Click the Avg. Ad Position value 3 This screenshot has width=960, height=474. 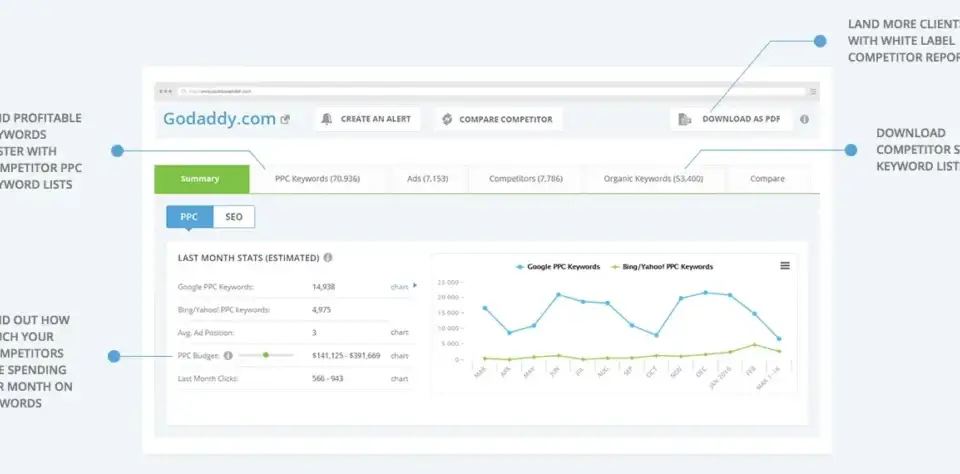(x=314, y=333)
